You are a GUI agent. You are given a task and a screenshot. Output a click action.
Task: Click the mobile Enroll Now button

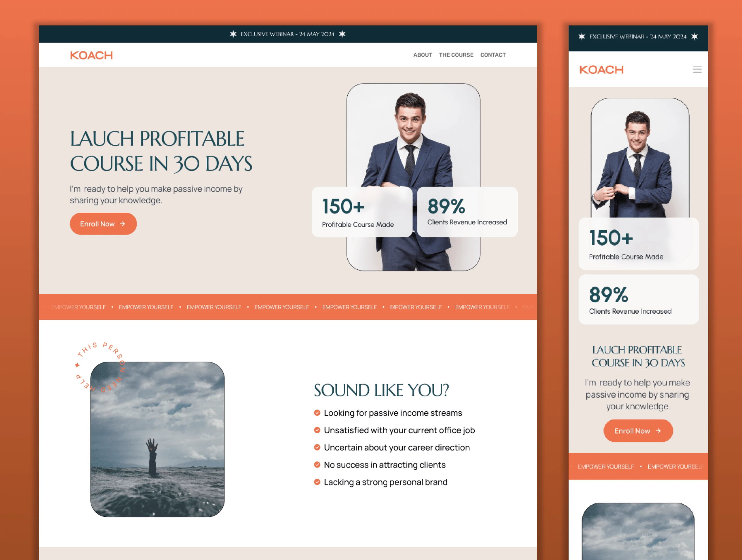click(638, 431)
